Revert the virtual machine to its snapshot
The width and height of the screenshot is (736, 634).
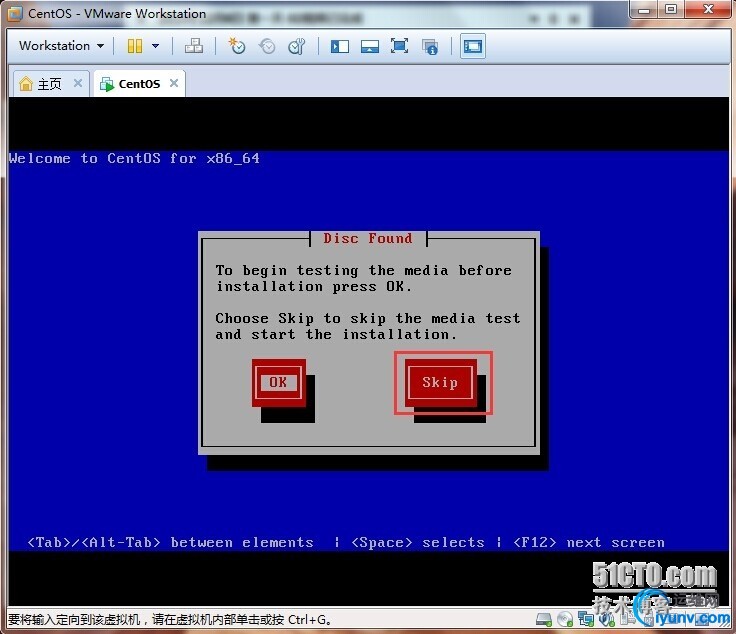coord(267,46)
